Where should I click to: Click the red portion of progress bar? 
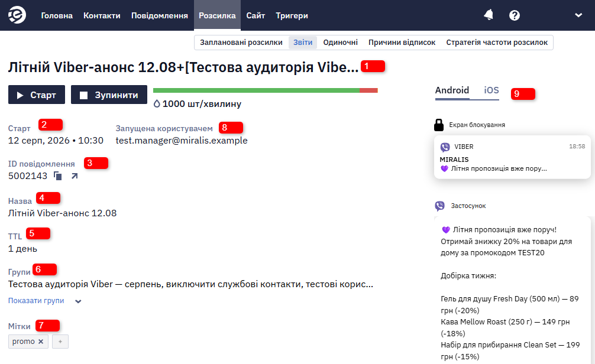point(368,90)
